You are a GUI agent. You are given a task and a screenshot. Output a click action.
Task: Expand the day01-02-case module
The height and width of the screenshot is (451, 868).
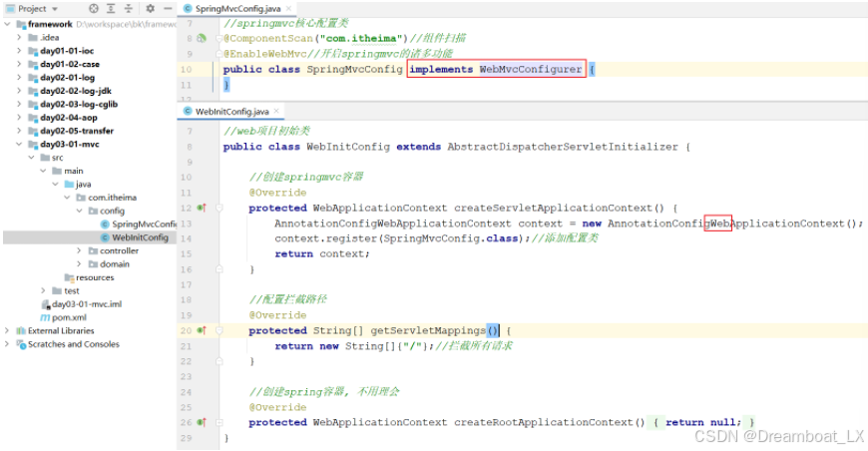[x=19, y=64]
